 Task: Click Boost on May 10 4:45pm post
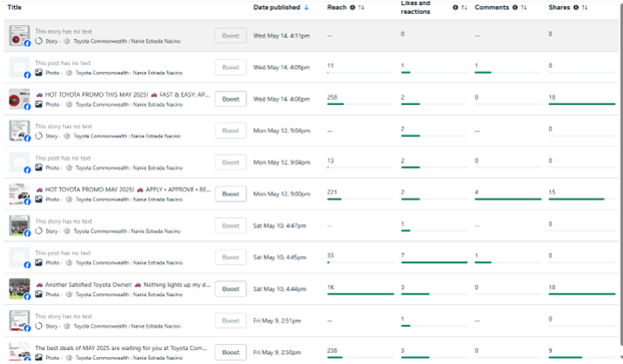231,257
